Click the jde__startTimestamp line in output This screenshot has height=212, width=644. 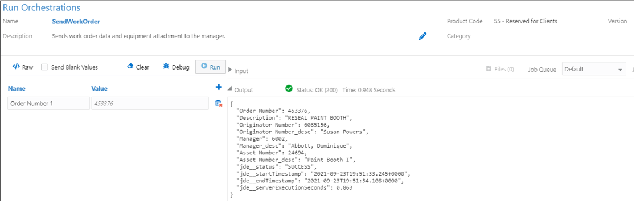click(323, 174)
